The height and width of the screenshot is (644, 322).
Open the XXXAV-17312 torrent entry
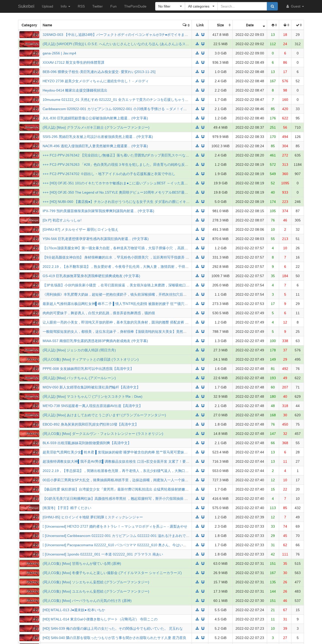pyautogui.click(x=73, y=62)
